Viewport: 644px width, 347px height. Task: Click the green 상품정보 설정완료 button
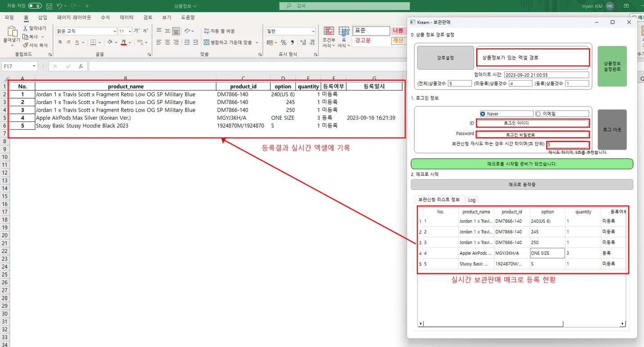[612, 66]
